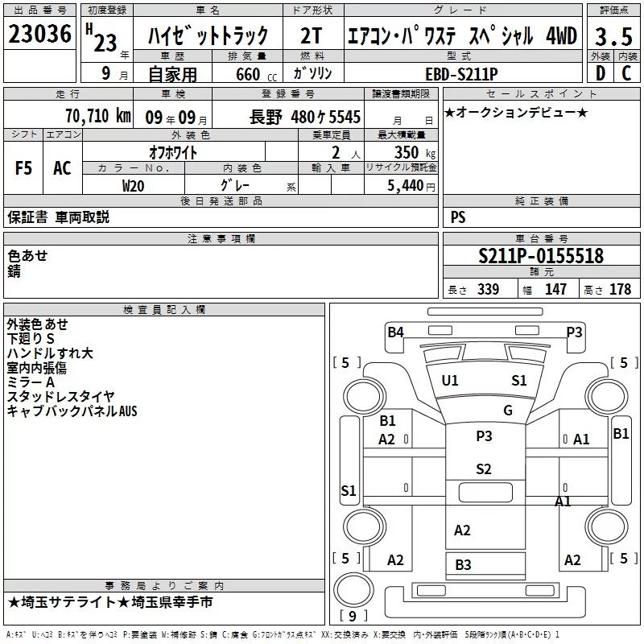
Task: Click the lot number 23036
Action: 39,34
